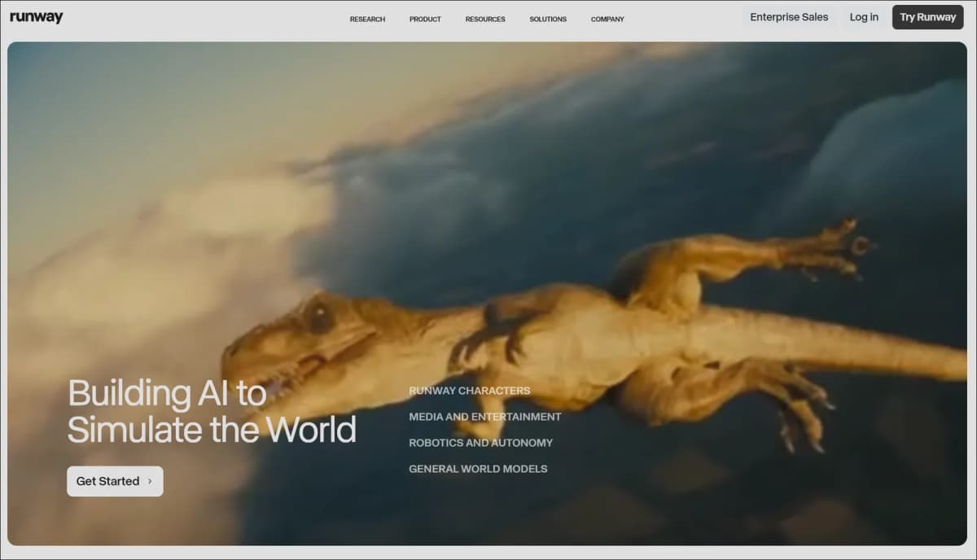
Task: Open the Runway Characters link
Action: 470,391
